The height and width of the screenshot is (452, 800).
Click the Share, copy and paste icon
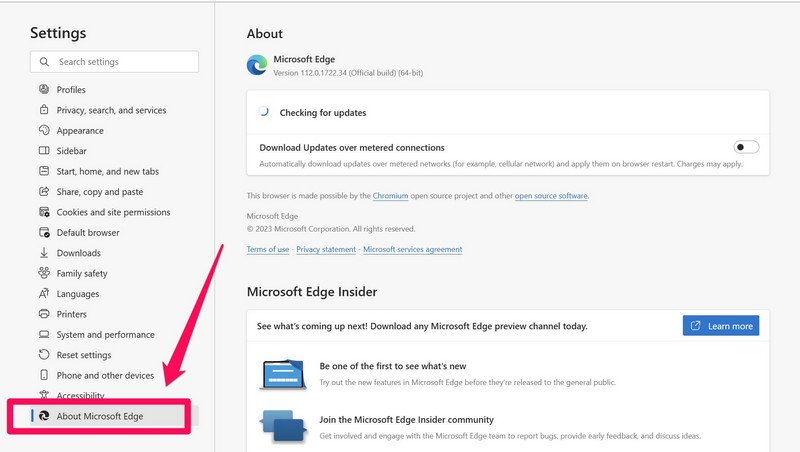[44, 191]
